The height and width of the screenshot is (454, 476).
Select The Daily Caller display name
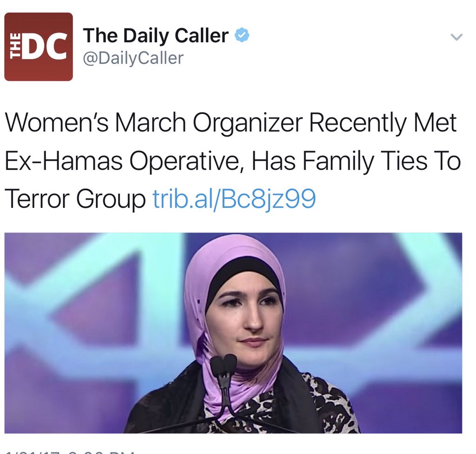(x=156, y=36)
